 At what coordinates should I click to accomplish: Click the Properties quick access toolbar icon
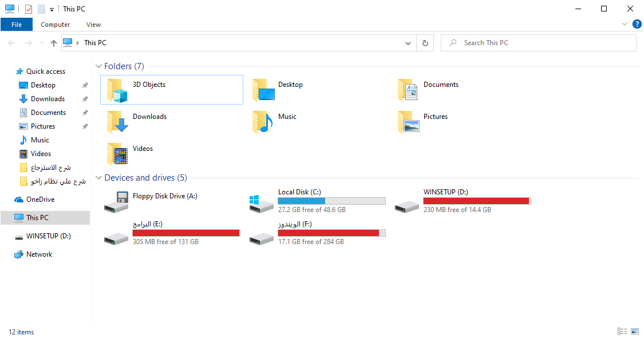[29, 9]
